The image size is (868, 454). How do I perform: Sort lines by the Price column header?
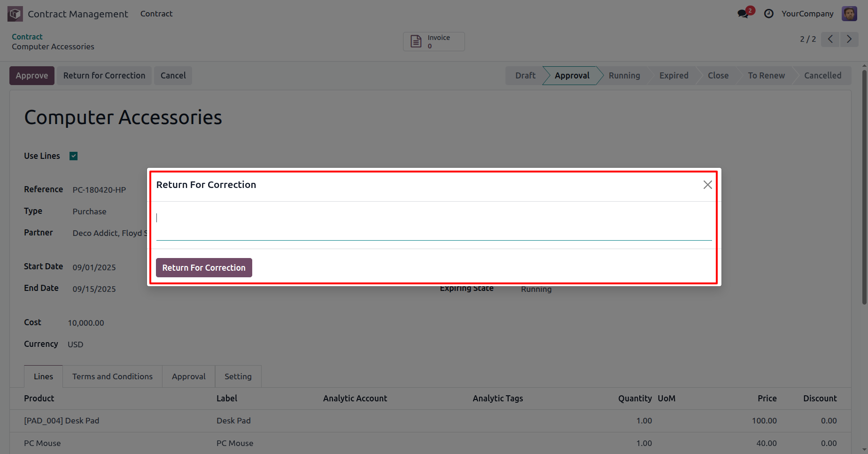(x=767, y=399)
